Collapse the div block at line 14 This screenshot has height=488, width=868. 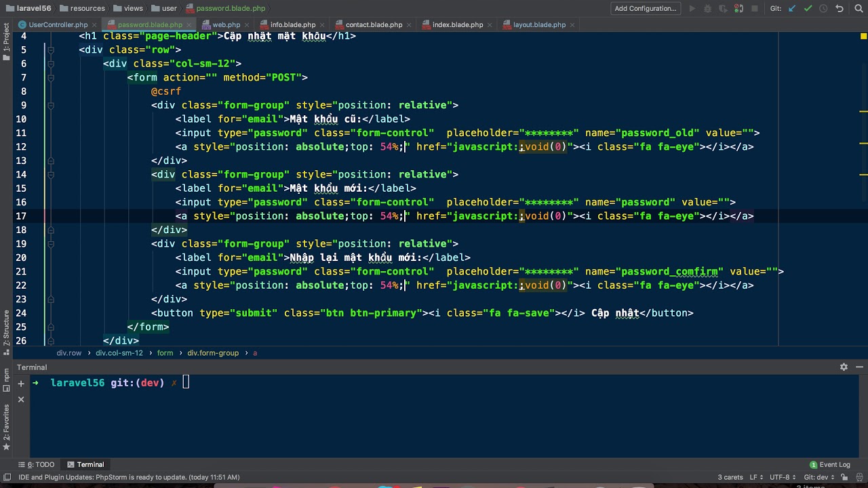(50, 175)
